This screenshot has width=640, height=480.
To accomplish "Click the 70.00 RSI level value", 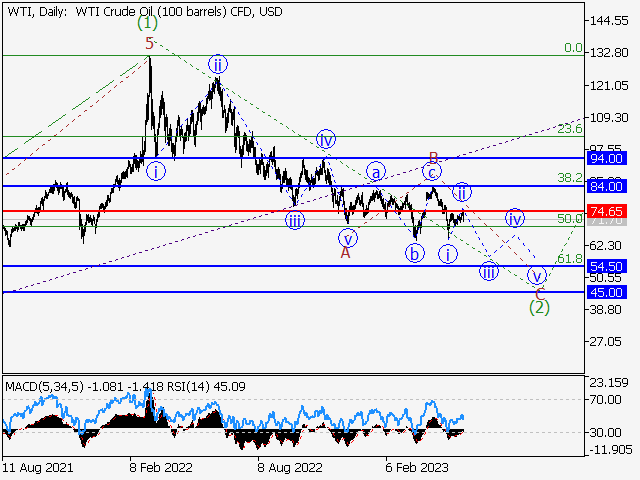I will point(606,400).
